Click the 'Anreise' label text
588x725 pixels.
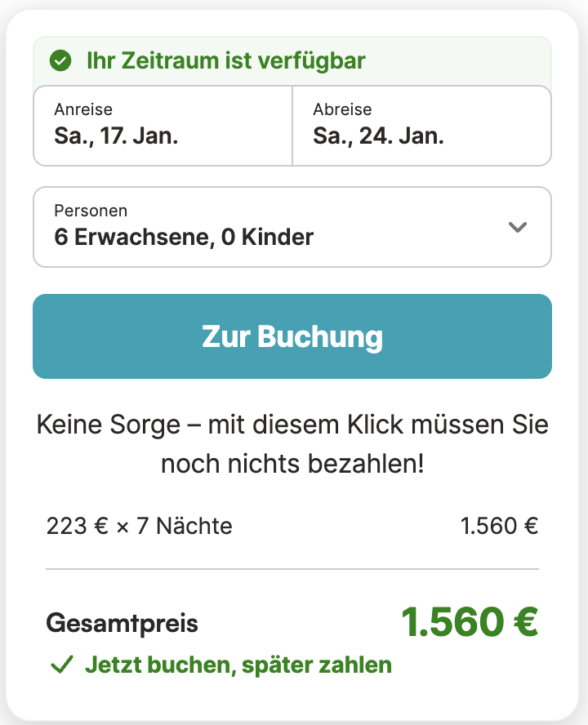(83, 109)
